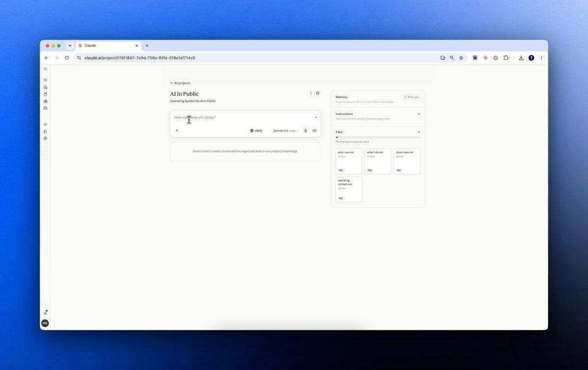Start voice mode with the waveform icon
588x370 pixels.
pyautogui.click(x=314, y=131)
